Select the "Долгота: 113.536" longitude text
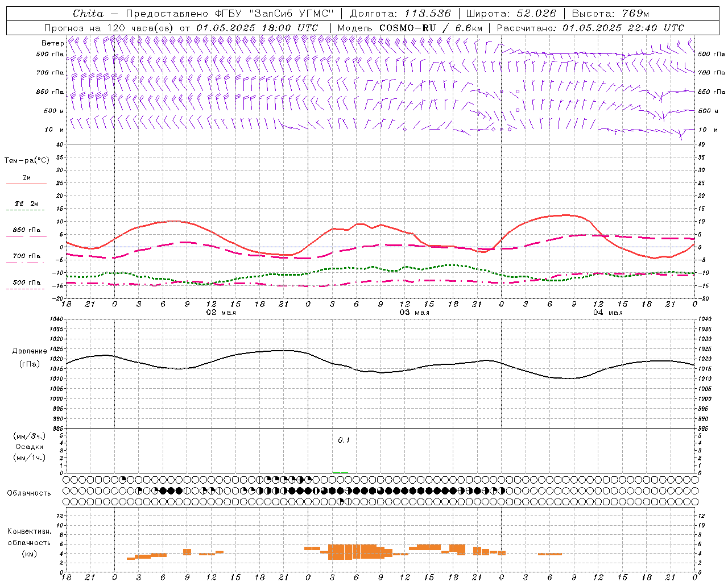This screenshot has height=582, width=728. [400, 14]
